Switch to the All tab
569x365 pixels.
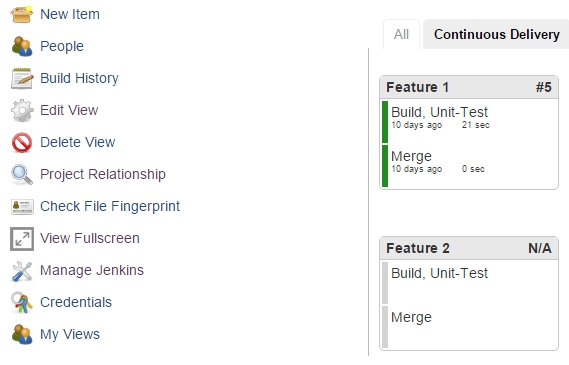point(401,34)
